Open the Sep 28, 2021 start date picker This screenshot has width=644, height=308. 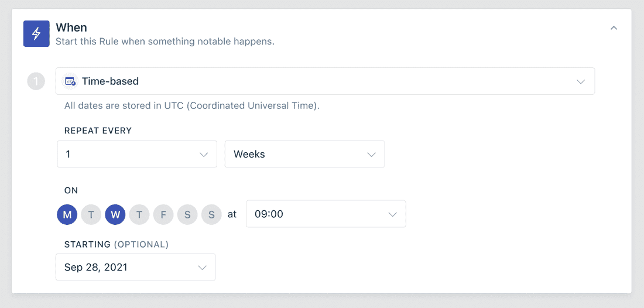[x=135, y=267]
